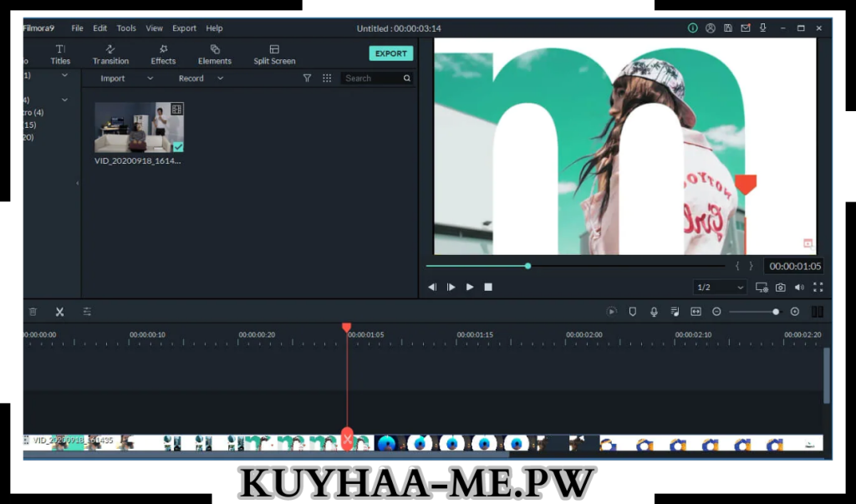Viewport: 856px width, 504px height.
Task: Select the sidebar item ending in (20)
Action: click(x=28, y=138)
